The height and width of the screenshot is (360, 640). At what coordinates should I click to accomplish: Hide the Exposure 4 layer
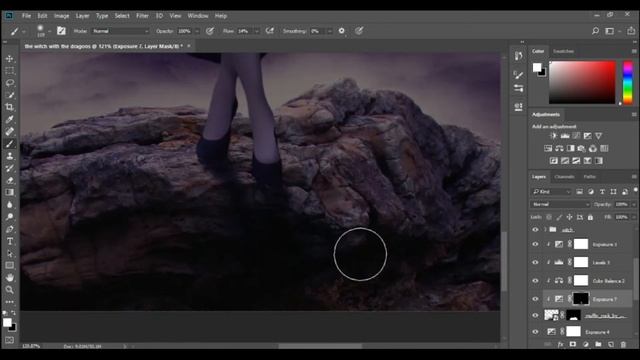point(535,331)
